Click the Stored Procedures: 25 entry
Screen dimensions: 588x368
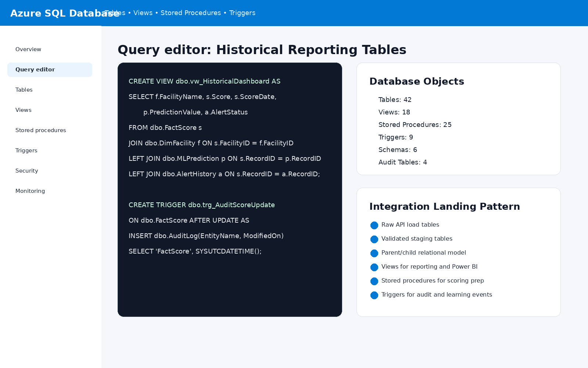[x=415, y=125]
